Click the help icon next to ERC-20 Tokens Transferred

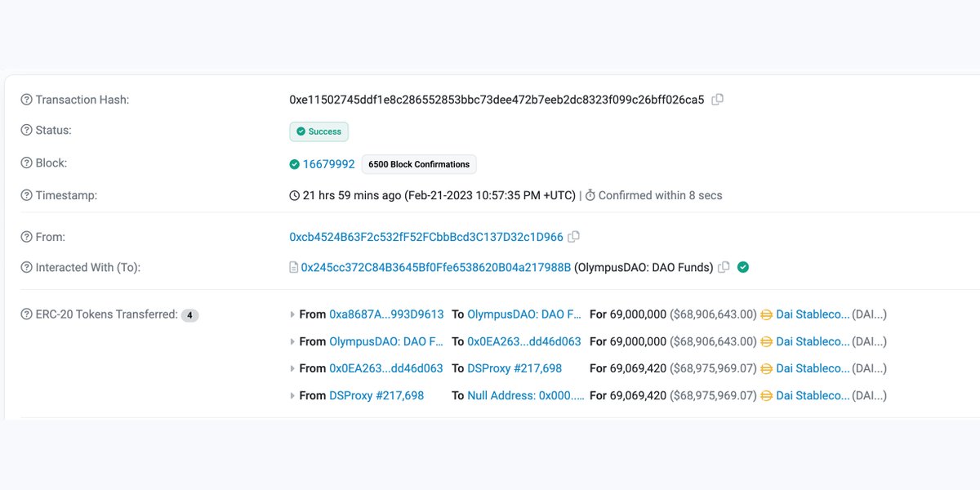[26, 314]
